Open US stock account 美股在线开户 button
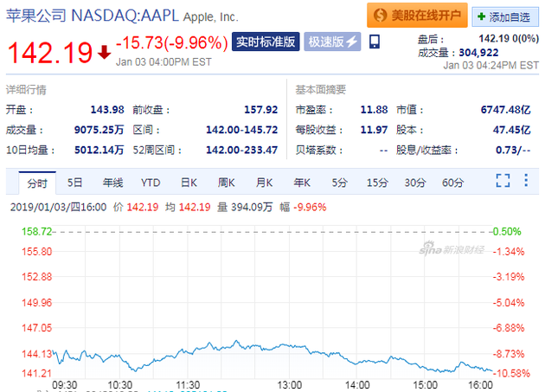 pyautogui.click(x=417, y=15)
